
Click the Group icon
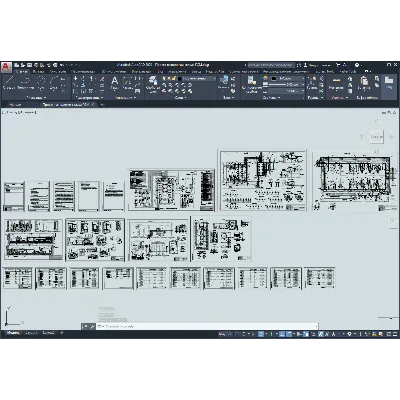(x=313, y=82)
